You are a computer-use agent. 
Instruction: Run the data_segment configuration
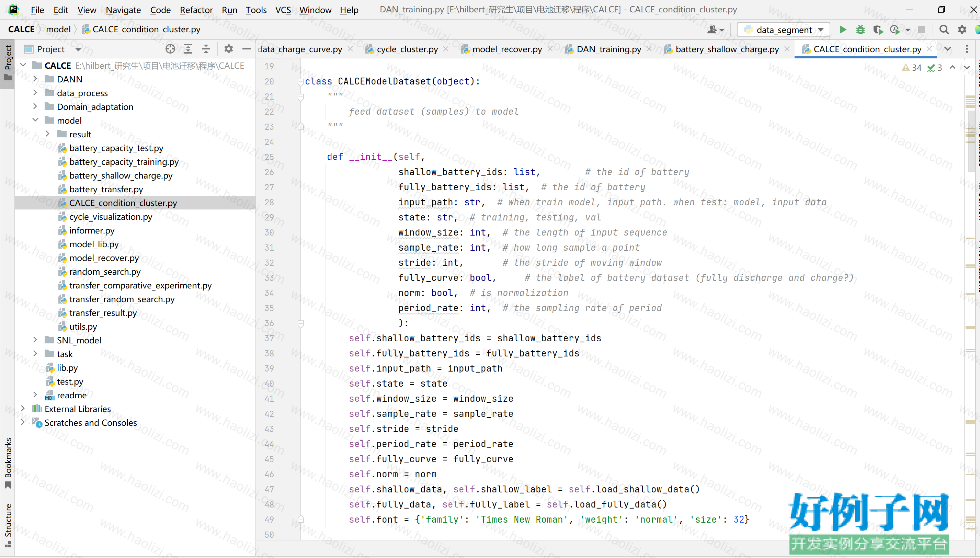pyautogui.click(x=842, y=30)
